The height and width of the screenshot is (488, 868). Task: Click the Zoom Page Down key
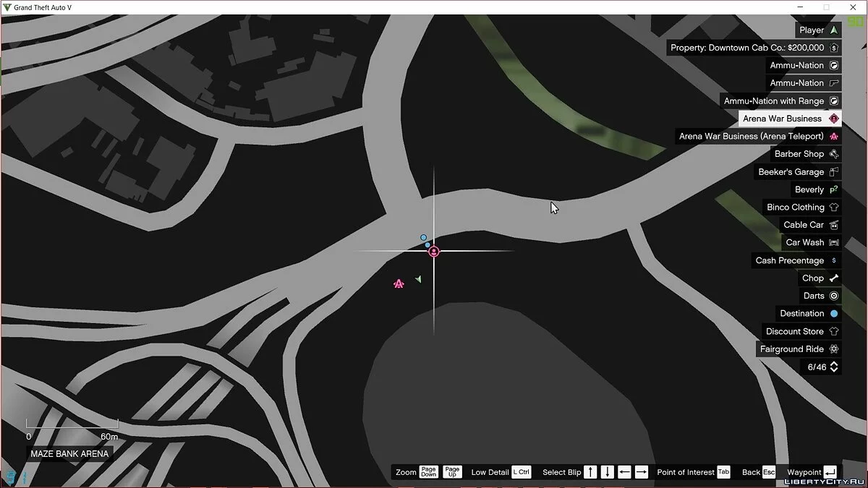[x=429, y=472]
